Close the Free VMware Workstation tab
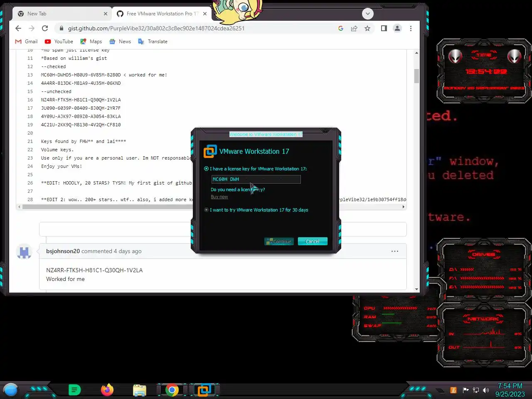The width and height of the screenshot is (532, 399). [x=204, y=14]
